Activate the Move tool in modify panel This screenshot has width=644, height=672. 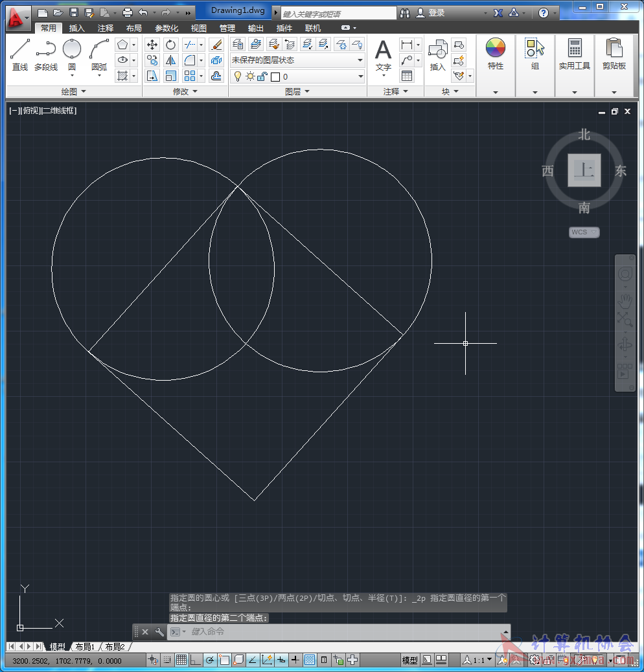click(x=152, y=45)
